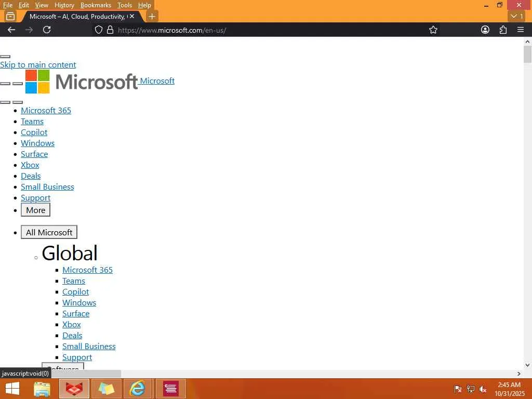
Task: Open the History menu
Action: (64, 5)
